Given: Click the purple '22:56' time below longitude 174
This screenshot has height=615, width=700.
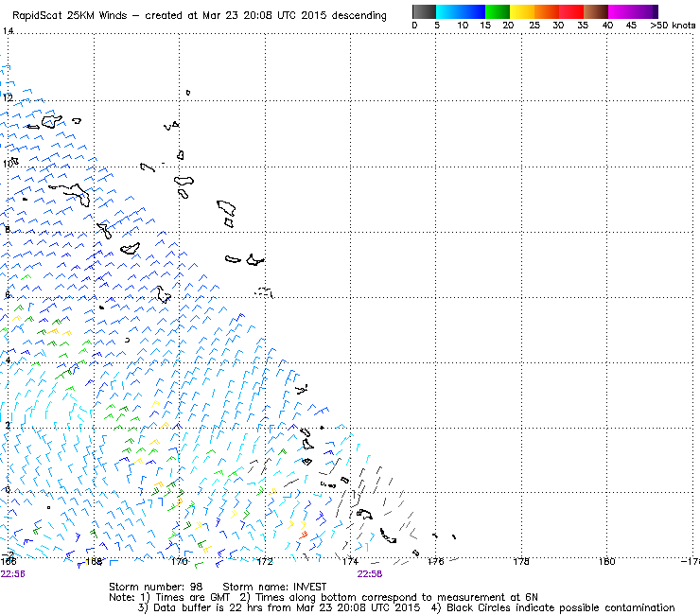Looking at the screenshot, I should coord(370,574).
